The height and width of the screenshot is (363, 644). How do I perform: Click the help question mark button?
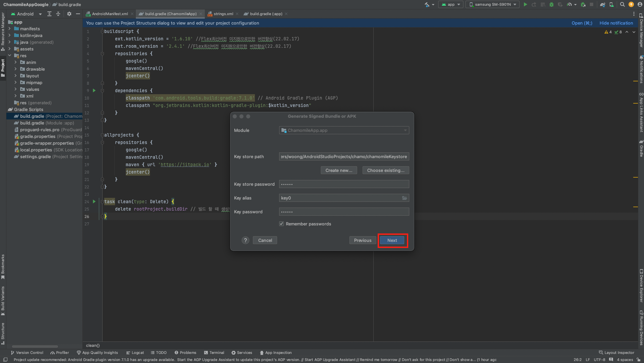[x=245, y=240]
